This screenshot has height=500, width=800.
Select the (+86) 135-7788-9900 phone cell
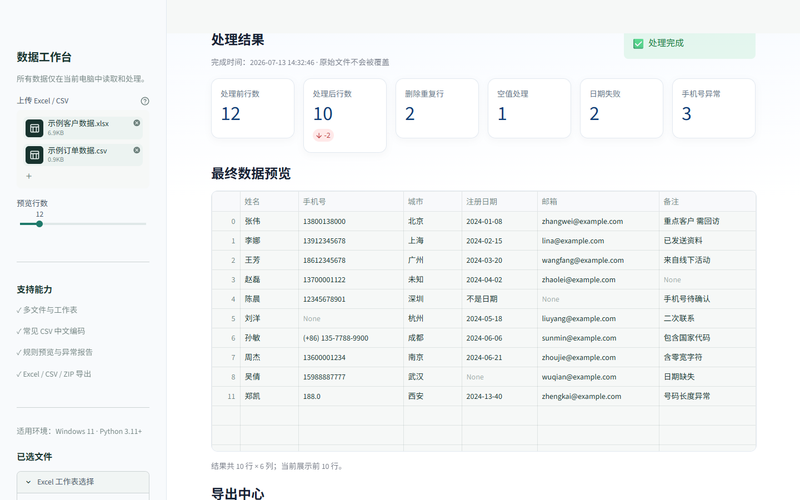pos(351,338)
